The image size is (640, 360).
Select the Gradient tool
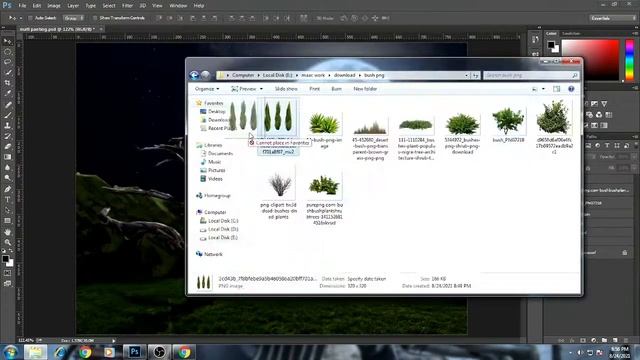(7, 157)
